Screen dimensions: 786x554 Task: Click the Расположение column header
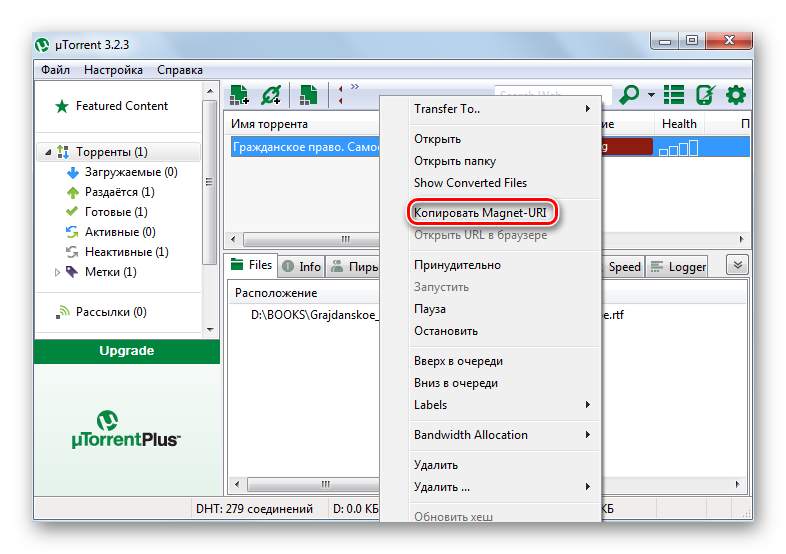click(x=305, y=293)
